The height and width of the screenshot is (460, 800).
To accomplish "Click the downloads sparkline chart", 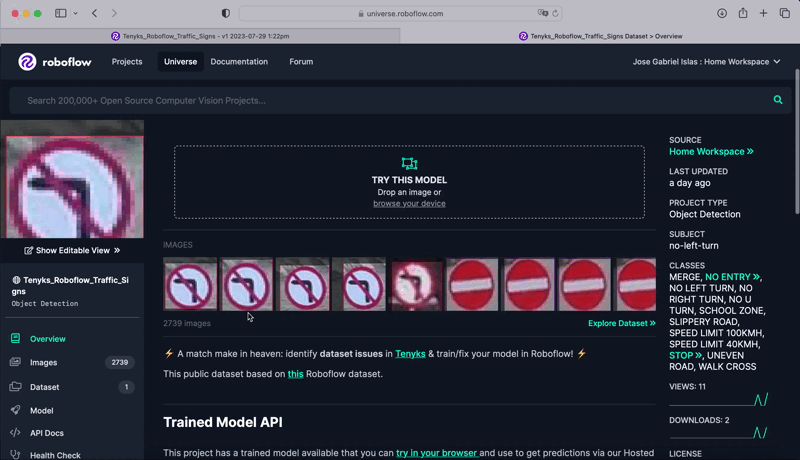I will [x=718, y=432].
